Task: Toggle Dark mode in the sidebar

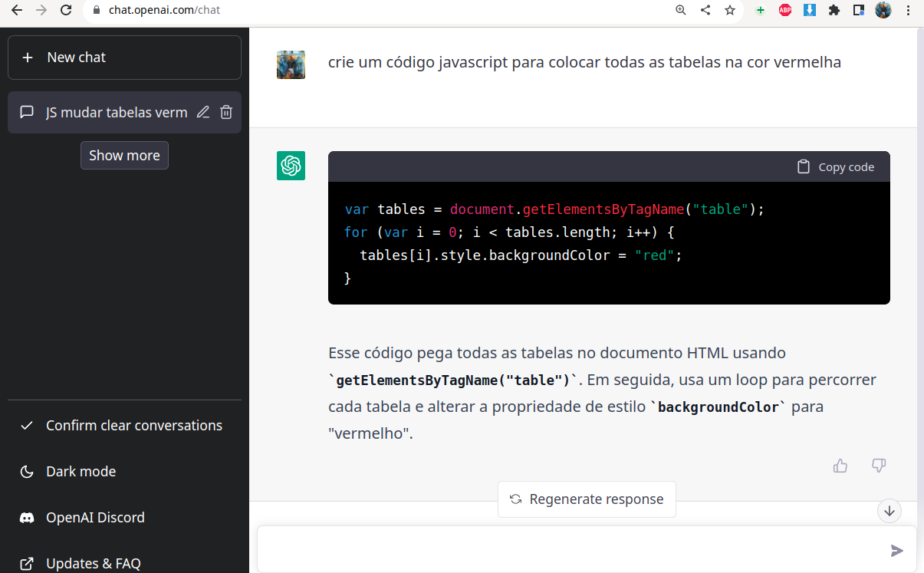Action: tap(81, 472)
